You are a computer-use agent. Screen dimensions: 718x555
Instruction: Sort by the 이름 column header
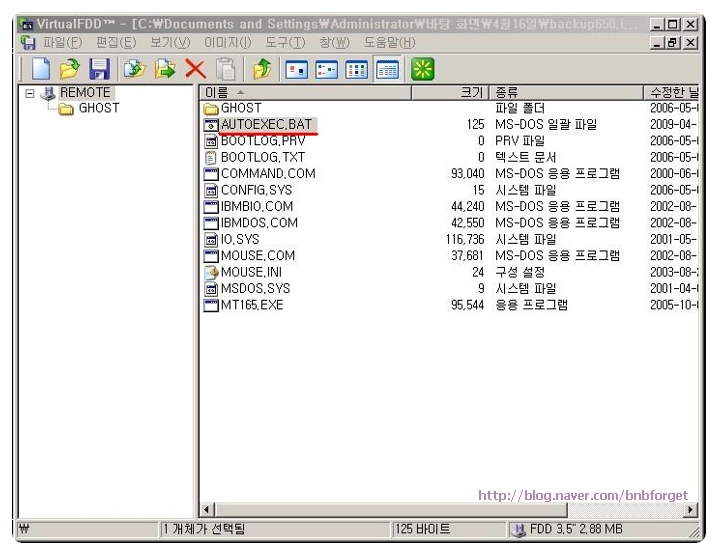[x=305, y=92]
